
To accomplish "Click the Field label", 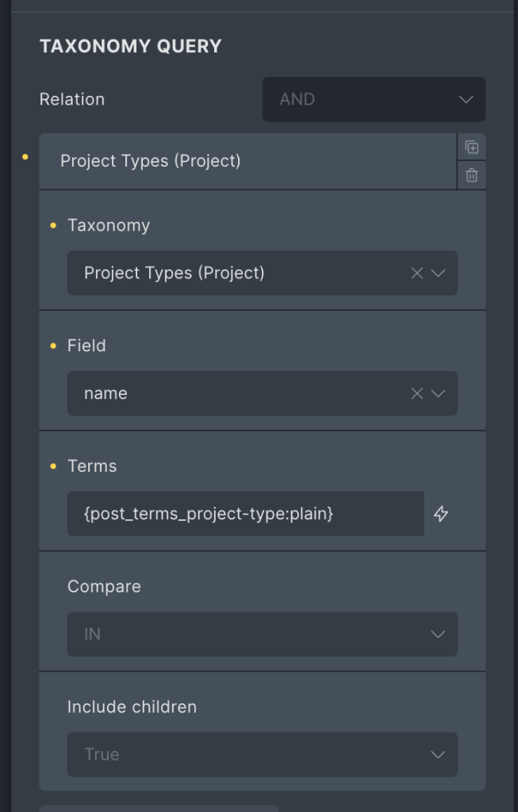I will 86,346.
